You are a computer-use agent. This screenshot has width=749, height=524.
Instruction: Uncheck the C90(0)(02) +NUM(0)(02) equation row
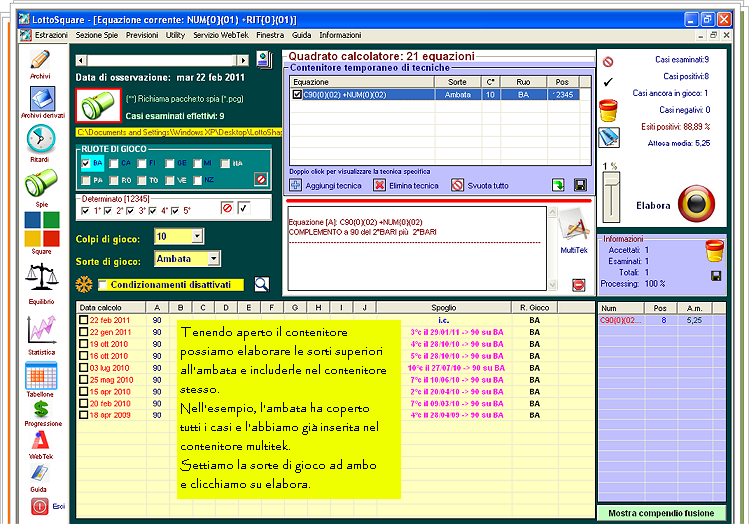click(x=297, y=95)
